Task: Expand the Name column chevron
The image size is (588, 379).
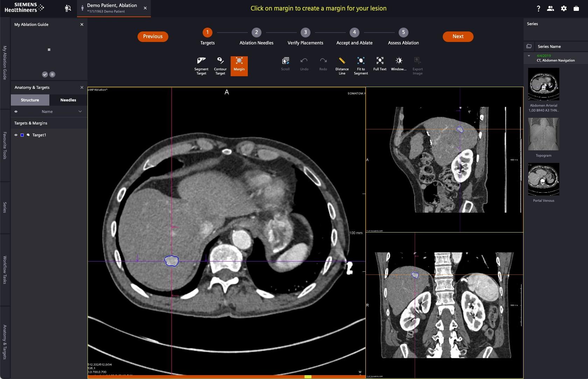Action: pyautogui.click(x=80, y=112)
